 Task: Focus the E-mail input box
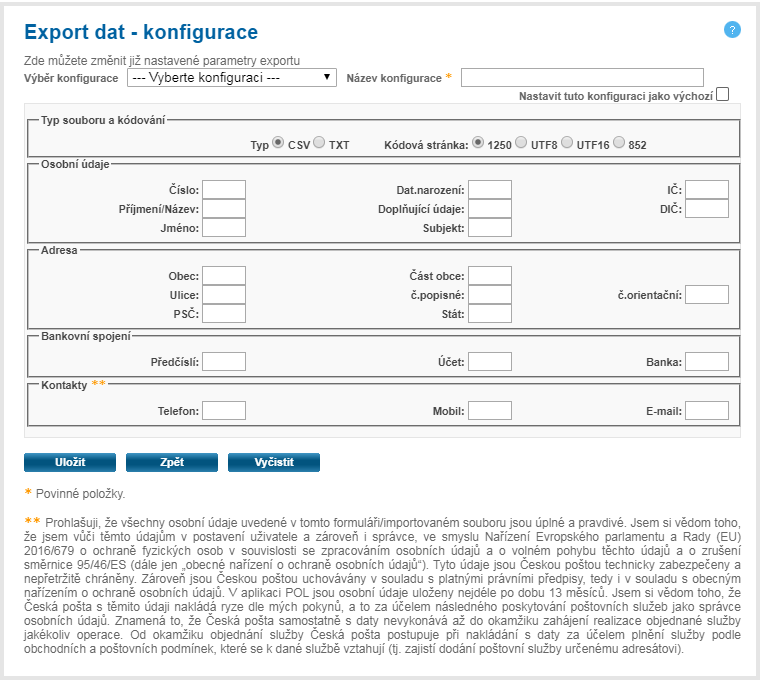[x=707, y=410]
